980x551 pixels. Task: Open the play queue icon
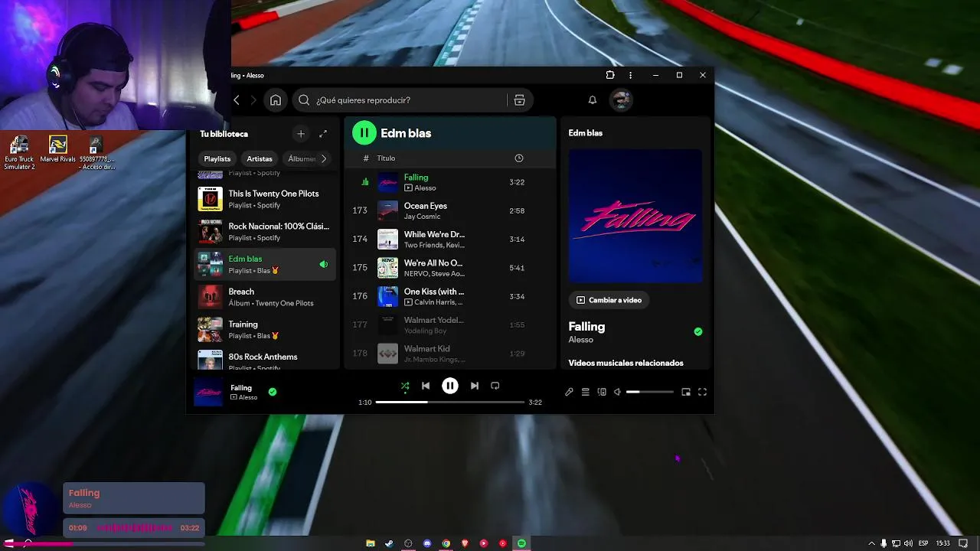point(585,392)
